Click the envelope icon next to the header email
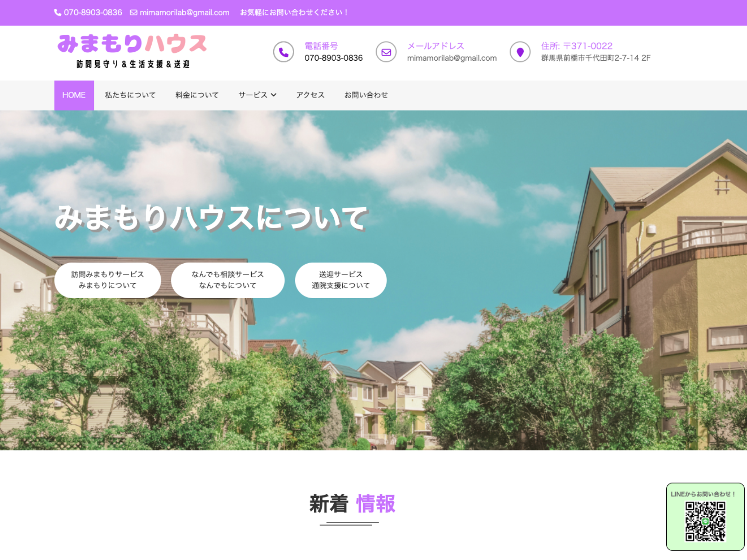747x560 pixels. (133, 13)
